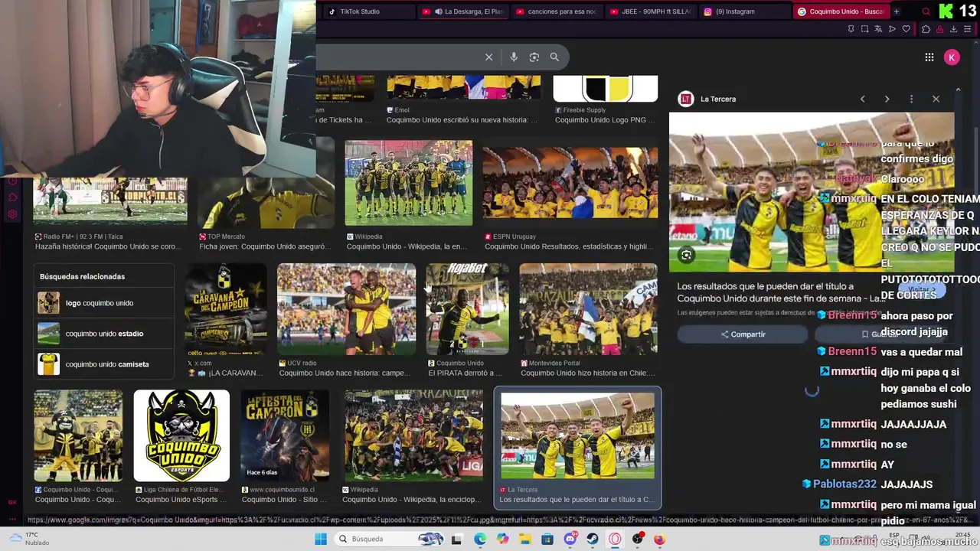The height and width of the screenshot is (551, 980).
Task: Open Firefox from the taskbar
Action: coord(659,539)
